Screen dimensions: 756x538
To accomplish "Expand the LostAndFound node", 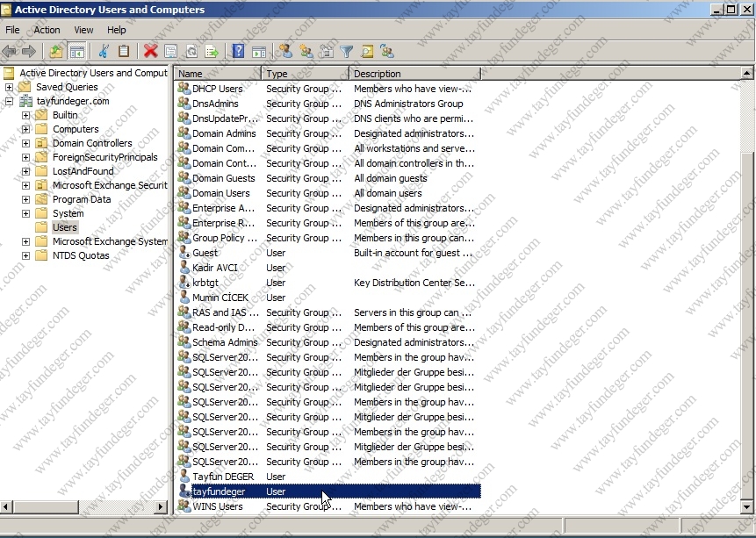I will [26, 171].
